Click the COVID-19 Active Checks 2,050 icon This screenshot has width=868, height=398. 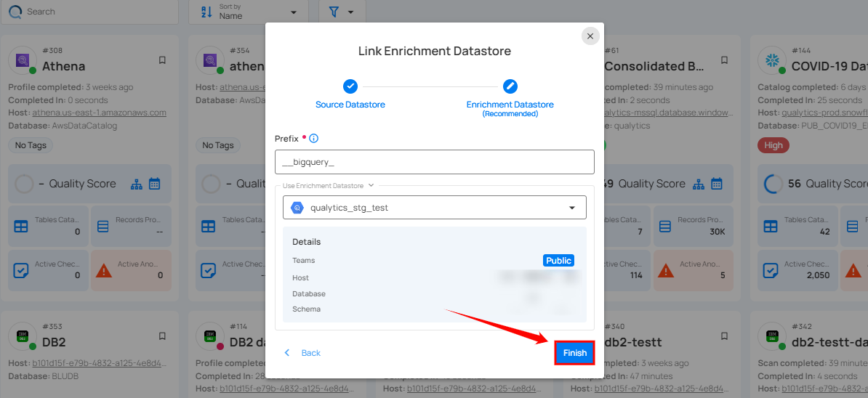coord(771,270)
